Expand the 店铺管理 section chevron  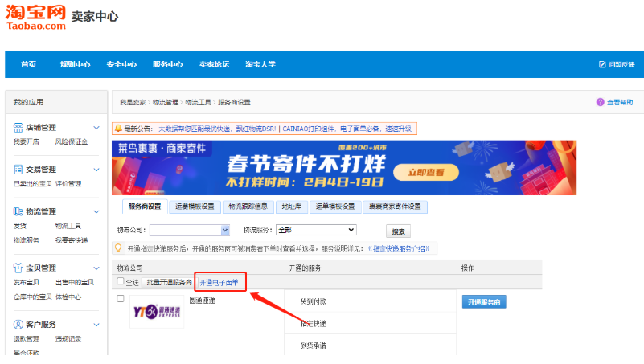96,128
